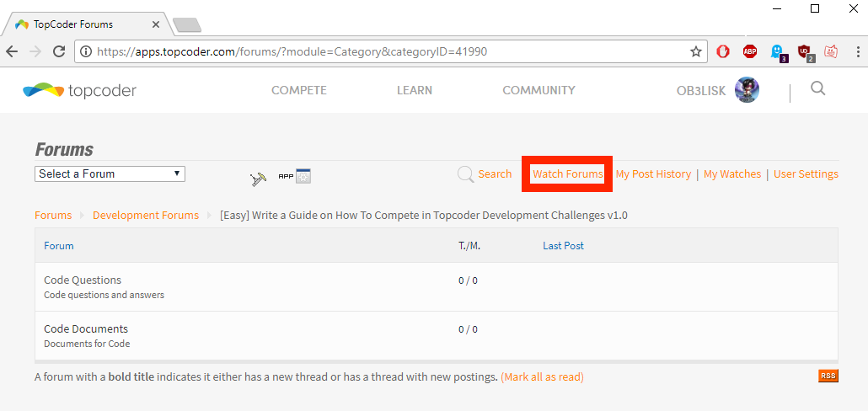This screenshot has width=868, height=411.
Task: Open the Ghostery ghost extension icon
Action: 778,52
